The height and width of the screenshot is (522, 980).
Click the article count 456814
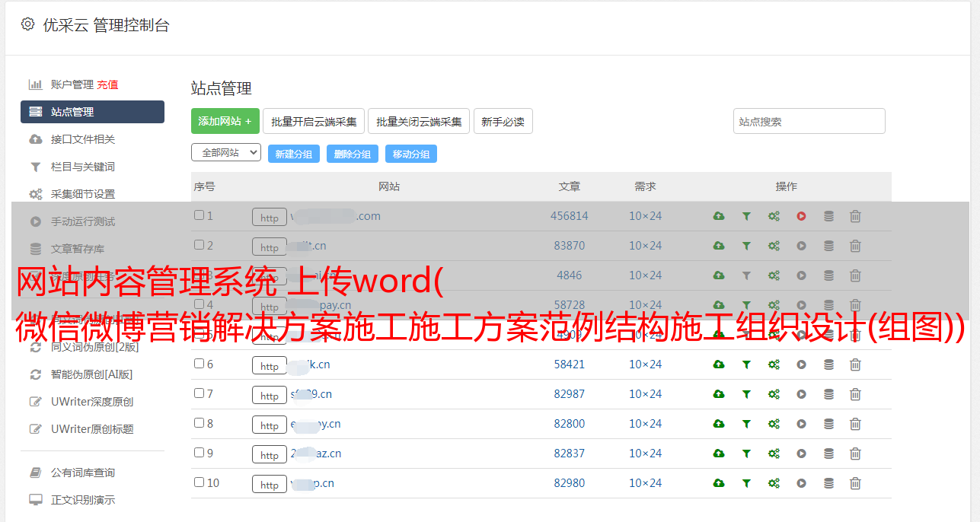click(570, 216)
